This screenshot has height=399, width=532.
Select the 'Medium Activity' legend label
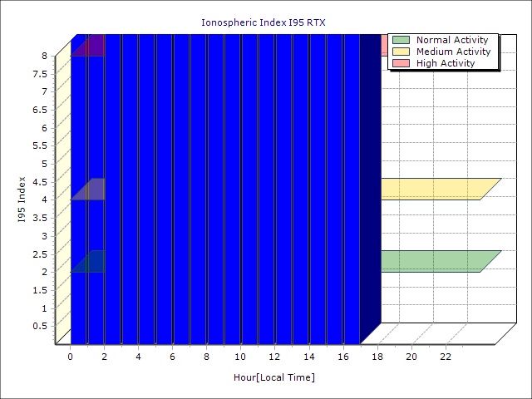tap(453, 52)
